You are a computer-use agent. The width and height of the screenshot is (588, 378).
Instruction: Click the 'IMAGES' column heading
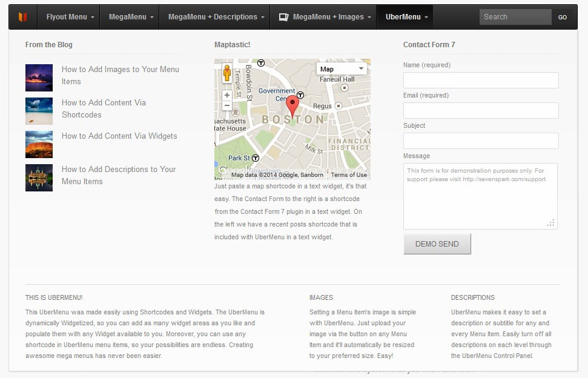pos(321,297)
